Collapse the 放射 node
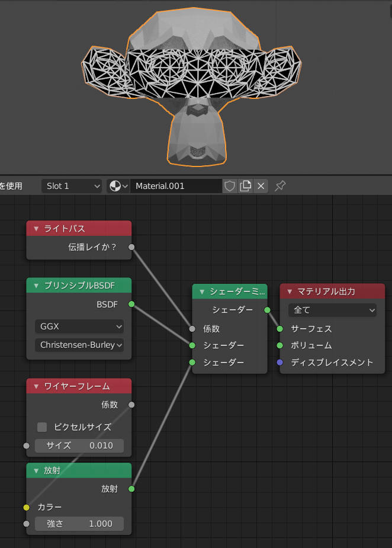Image resolution: width=392 pixels, height=548 pixels. [x=36, y=471]
